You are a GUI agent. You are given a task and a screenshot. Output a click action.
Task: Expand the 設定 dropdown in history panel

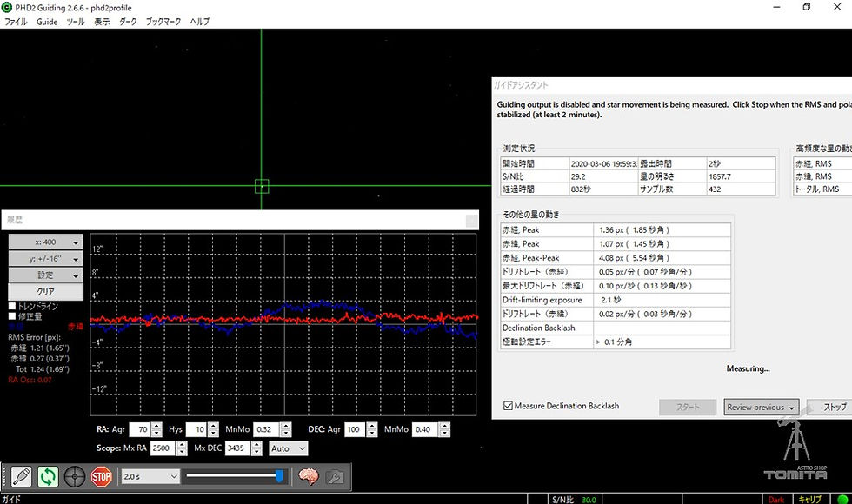pyautogui.click(x=45, y=275)
